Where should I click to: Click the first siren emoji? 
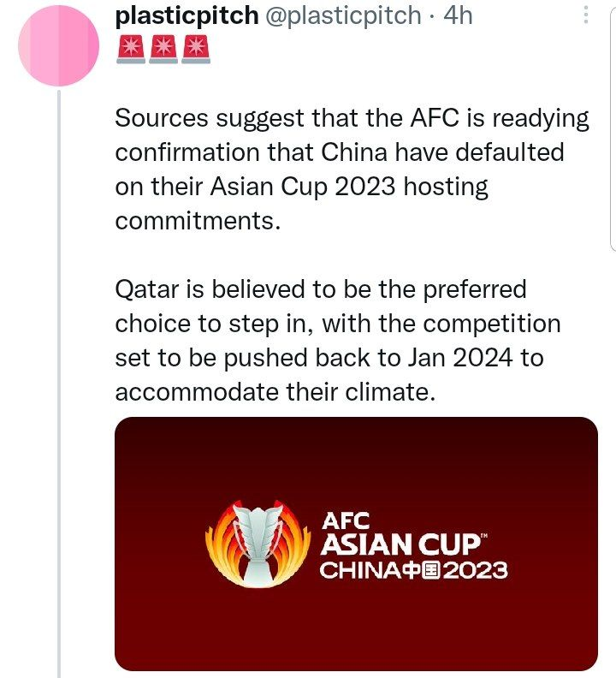point(131,50)
